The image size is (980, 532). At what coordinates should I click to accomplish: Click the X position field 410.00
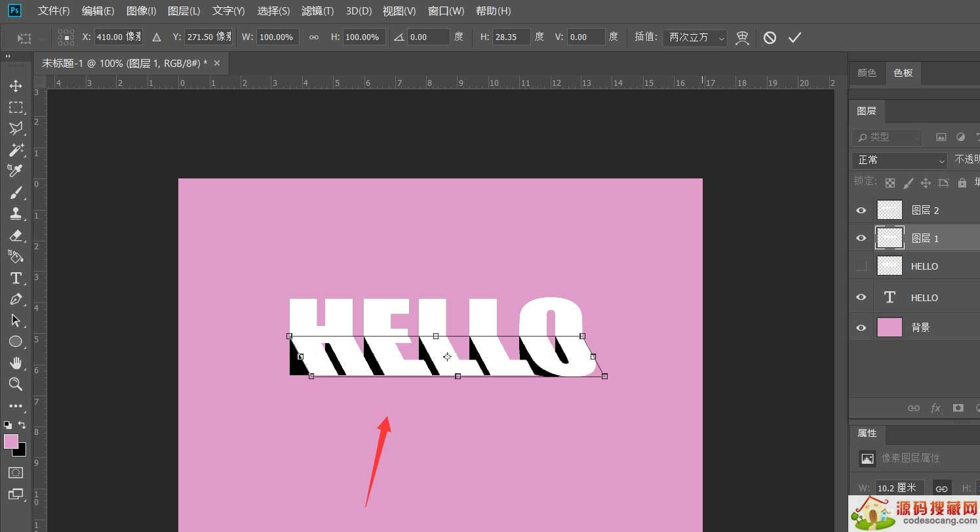pos(119,37)
